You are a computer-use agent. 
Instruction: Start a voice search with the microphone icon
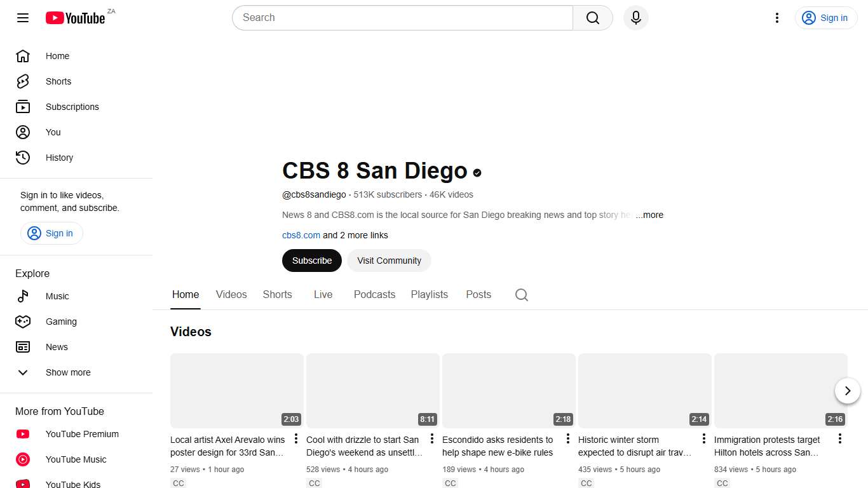635,18
